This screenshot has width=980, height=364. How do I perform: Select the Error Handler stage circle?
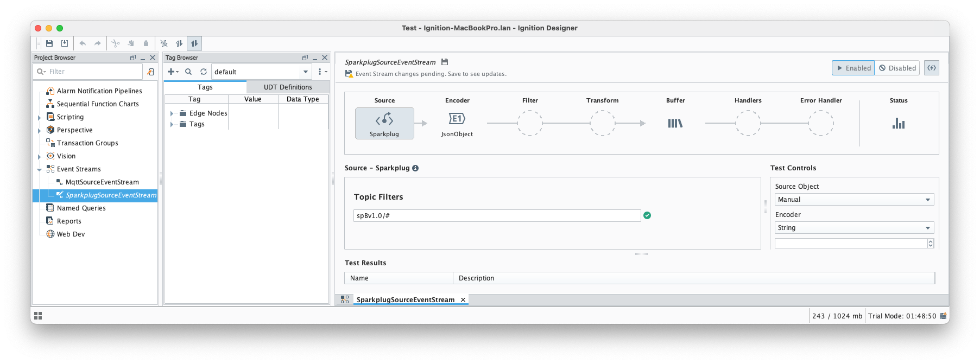click(821, 123)
